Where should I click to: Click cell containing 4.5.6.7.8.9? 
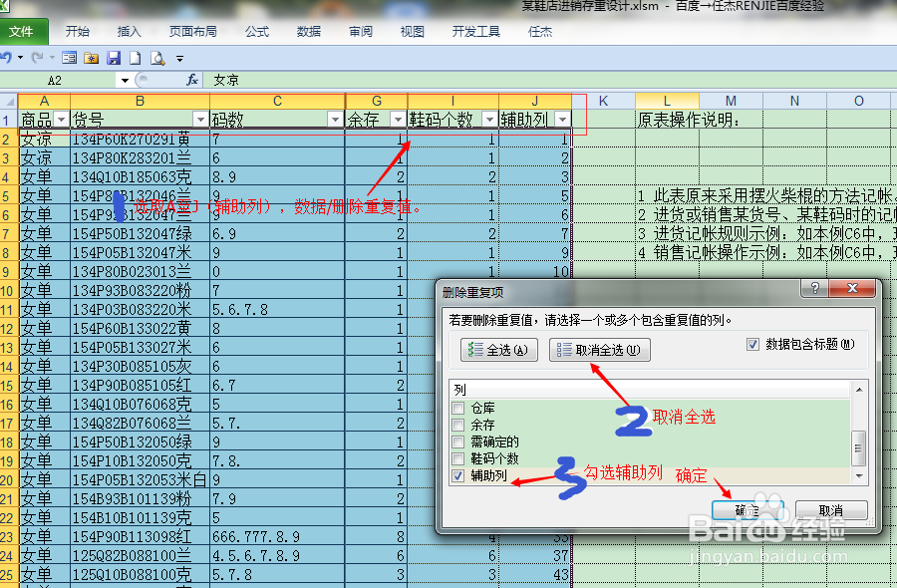point(277,555)
